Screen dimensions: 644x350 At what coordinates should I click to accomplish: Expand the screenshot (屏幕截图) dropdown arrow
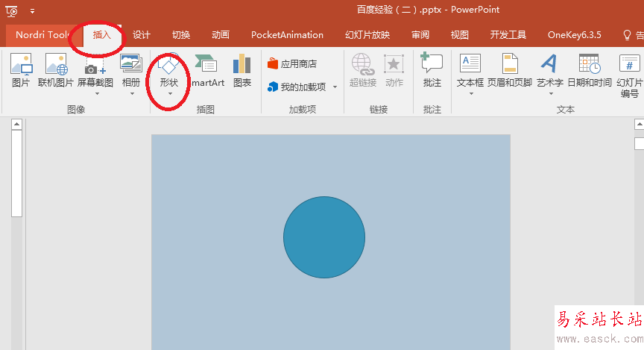point(98,94)
